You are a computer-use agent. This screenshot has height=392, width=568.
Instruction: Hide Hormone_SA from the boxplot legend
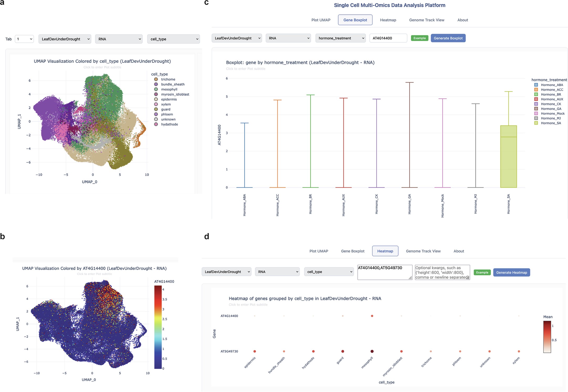tap(549, 123)
